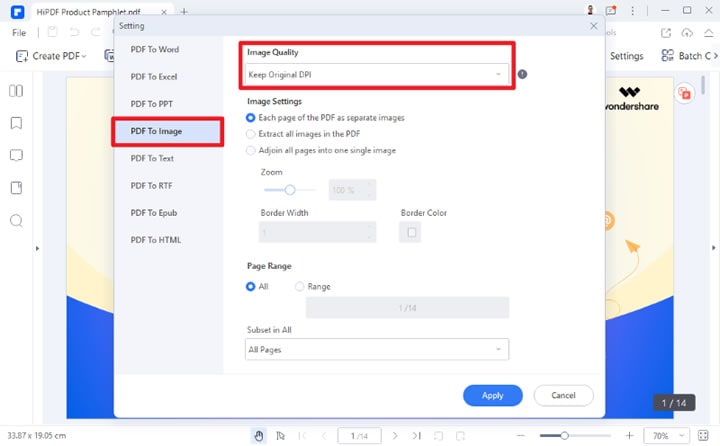Go to the first page button
Image resolution: width=720 pixels, height=446 pixels.
(x=302, y=435)
